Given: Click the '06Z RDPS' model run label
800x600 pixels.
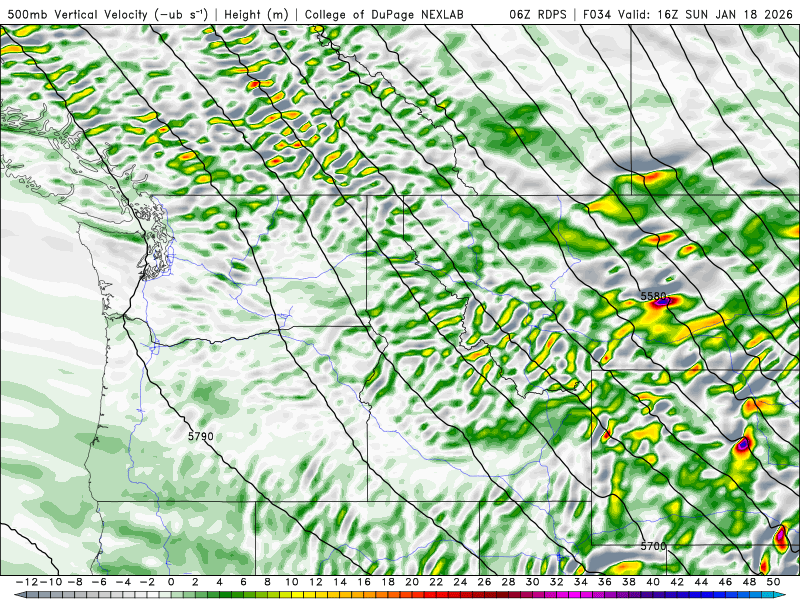Looking at the screenshot, I should click(538, 14).
